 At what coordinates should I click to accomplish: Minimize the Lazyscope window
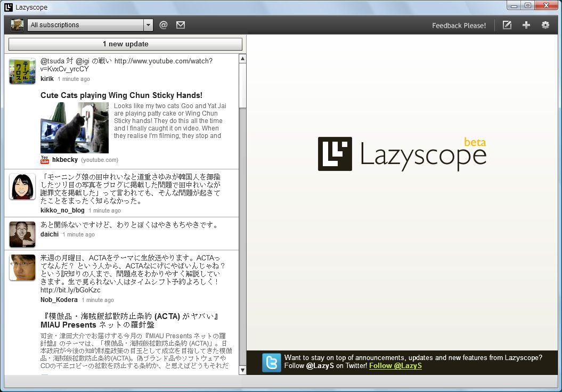pyautogui.click(x=514, y=6)
